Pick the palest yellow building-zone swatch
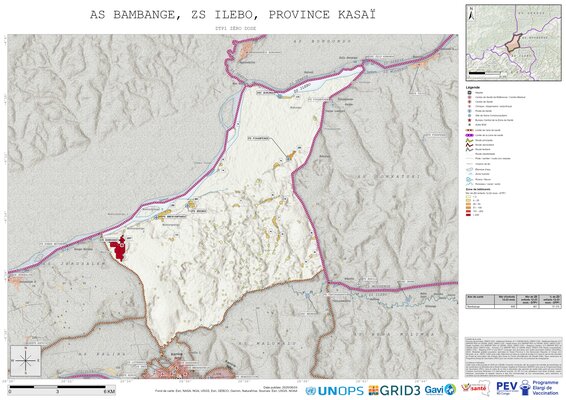Image resolution: width=566 pixels, height=400 pixels. click(468, 197)
